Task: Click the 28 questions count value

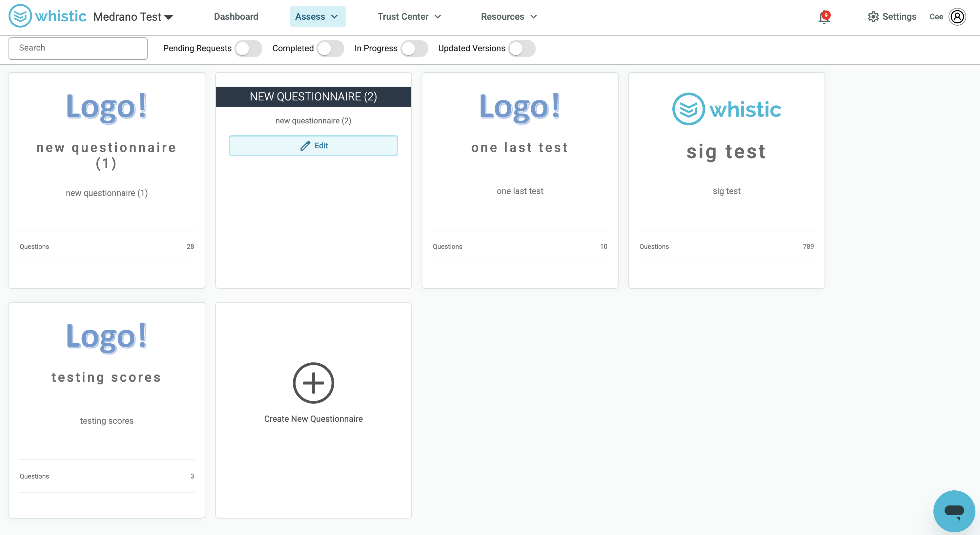Action: [190, 246]
